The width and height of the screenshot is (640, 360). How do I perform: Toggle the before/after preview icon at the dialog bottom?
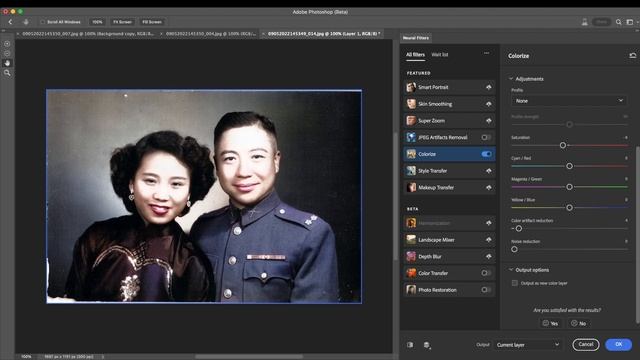click(x=410, y=345)
